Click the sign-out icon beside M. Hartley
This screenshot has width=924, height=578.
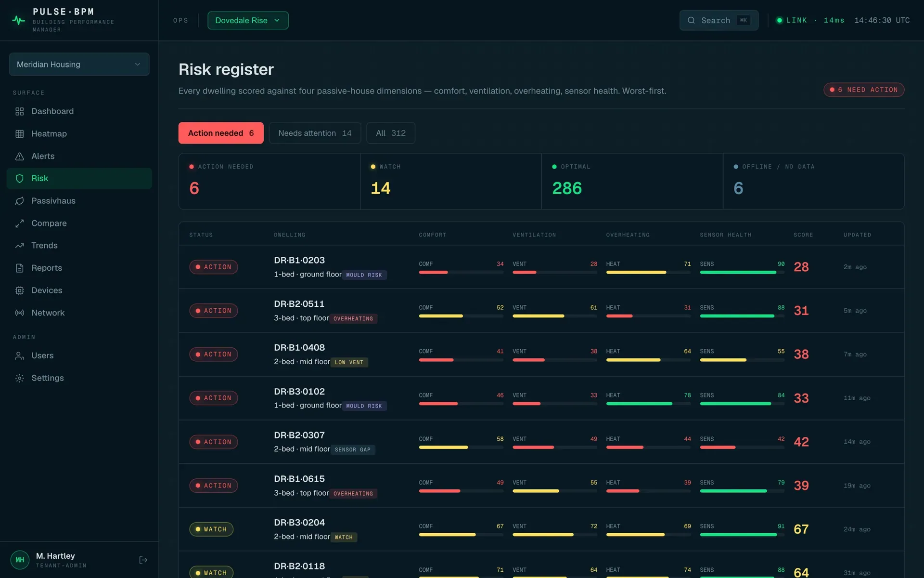point(143,560)
